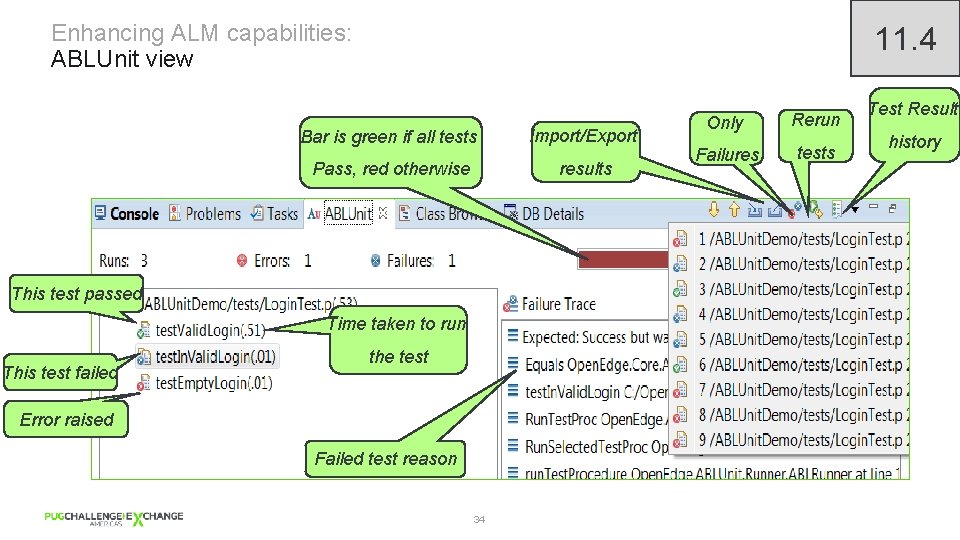This screenshot has height=540, width=960.
Task: Click the 'Failures: 1' counter
Action: click(413, 261)
